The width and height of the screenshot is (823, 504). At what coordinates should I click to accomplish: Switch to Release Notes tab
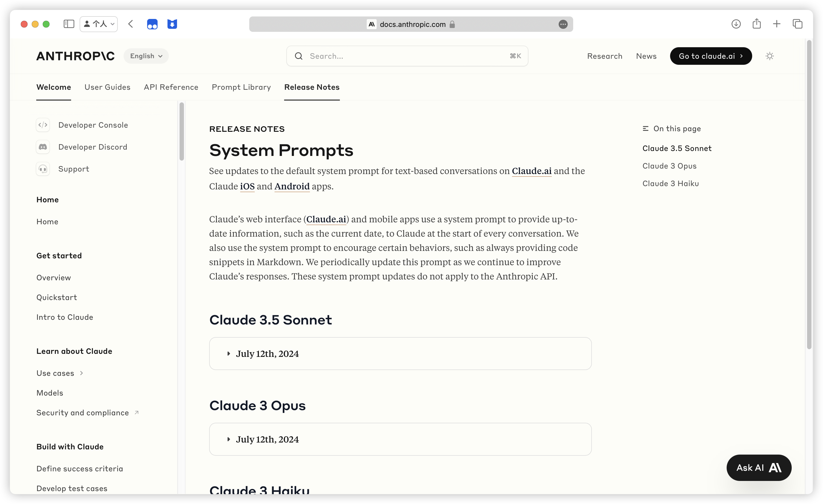coord(312,87)
